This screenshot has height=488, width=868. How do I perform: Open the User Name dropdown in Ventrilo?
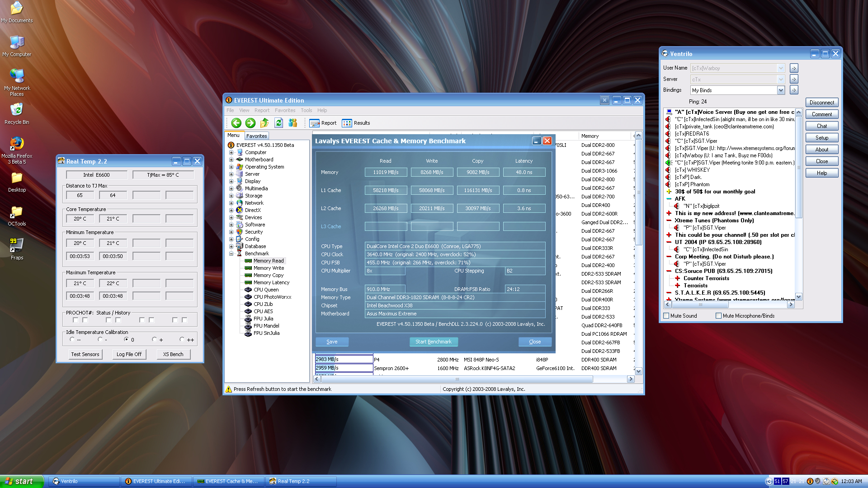(x=781, y=68)
